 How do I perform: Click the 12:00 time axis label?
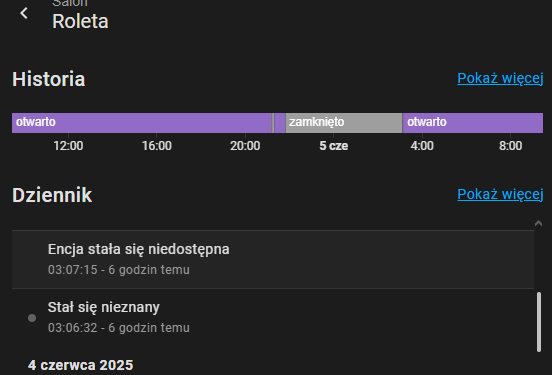point(68,146)
